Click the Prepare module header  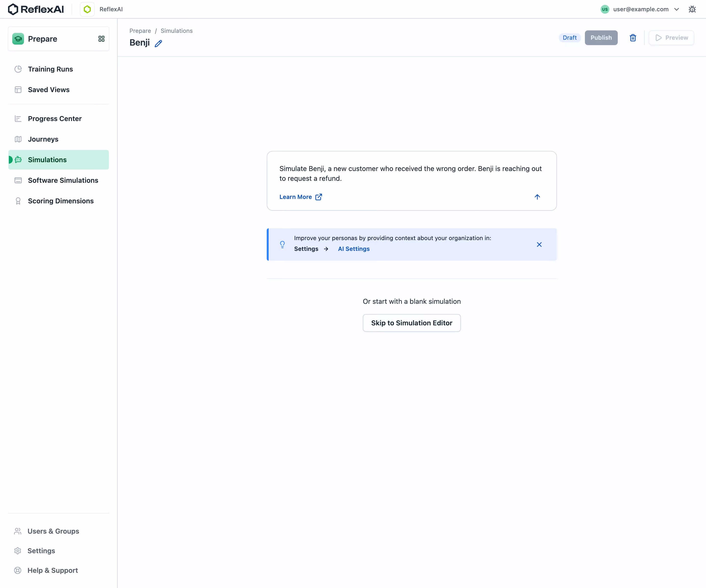pos(59,39)
